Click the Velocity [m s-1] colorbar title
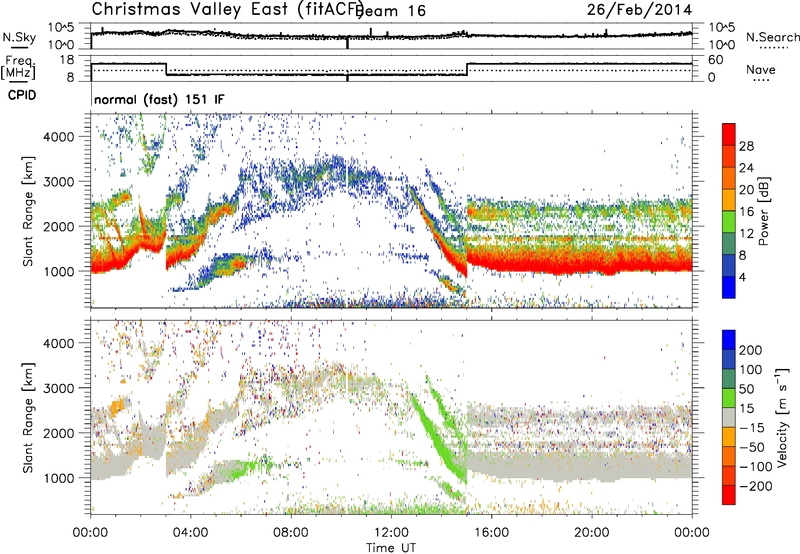The width and height of the screenshot is (800, 554). pos(781,417)
